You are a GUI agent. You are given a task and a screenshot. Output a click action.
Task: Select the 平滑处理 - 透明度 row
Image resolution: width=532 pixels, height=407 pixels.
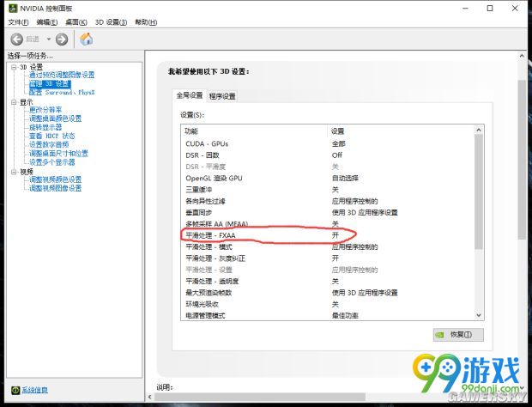tap(328, 282)
